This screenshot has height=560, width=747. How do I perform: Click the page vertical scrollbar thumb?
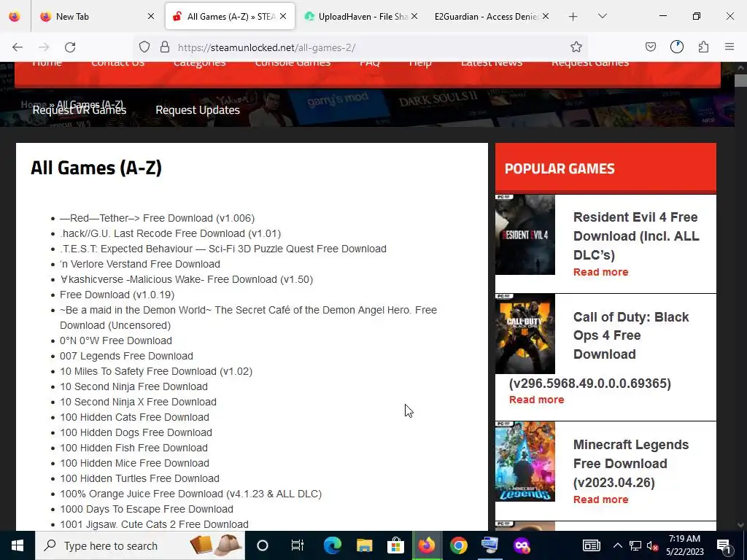click(x=740, y=80)
